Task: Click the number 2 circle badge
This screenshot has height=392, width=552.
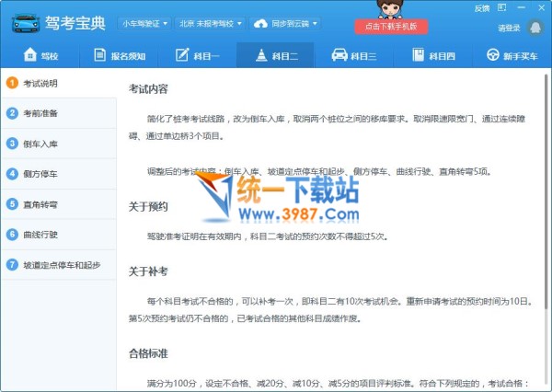Action: click(12, 113)
